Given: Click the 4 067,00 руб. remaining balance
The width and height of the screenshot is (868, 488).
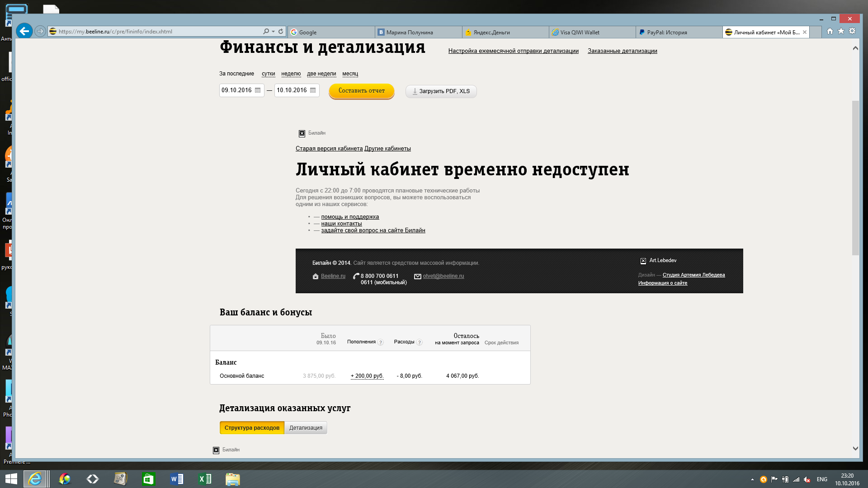Looking at the screenshot, I should [x=462, y=376].
